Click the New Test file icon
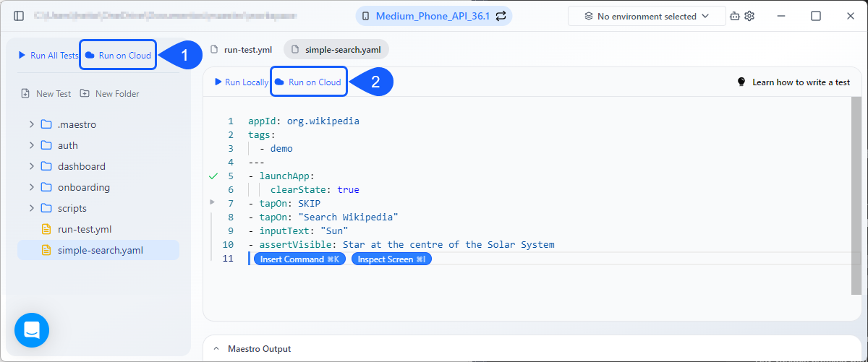868x362 pixels. point(26,93)
